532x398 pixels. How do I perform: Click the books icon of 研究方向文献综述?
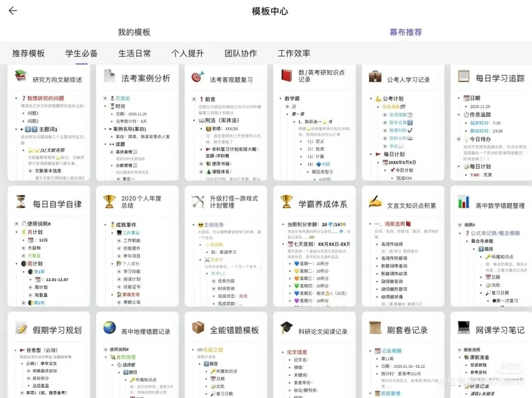(x=21, y=76)
